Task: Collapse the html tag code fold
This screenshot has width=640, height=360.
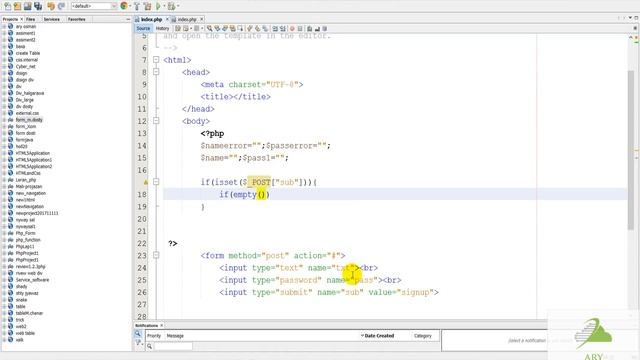Action: coord(156,60)
